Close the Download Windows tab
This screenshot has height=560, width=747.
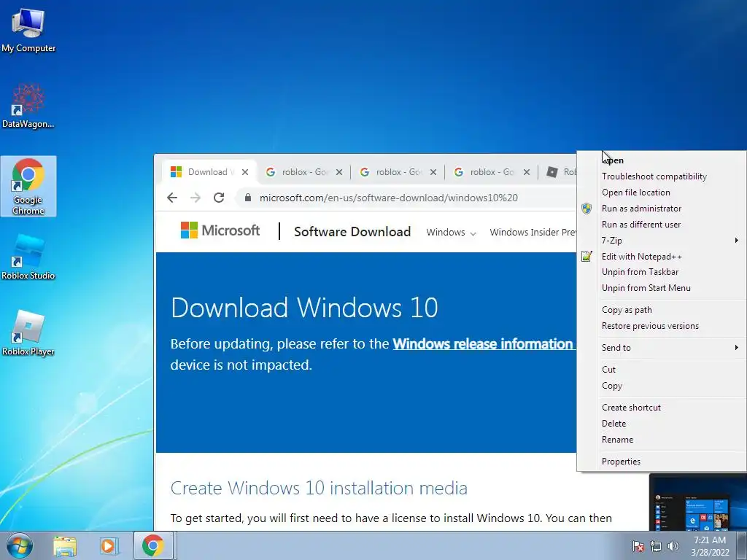coord(245,172)
